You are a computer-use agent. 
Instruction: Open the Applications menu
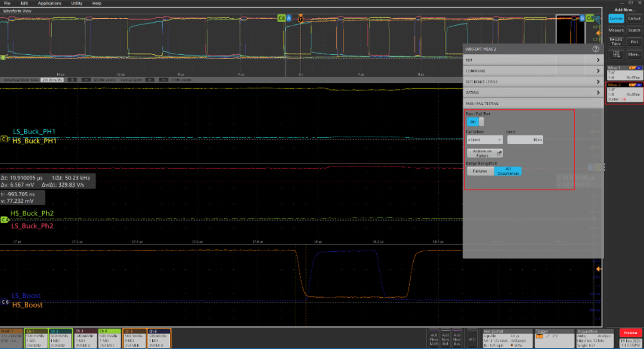click(x=49, y=4)
